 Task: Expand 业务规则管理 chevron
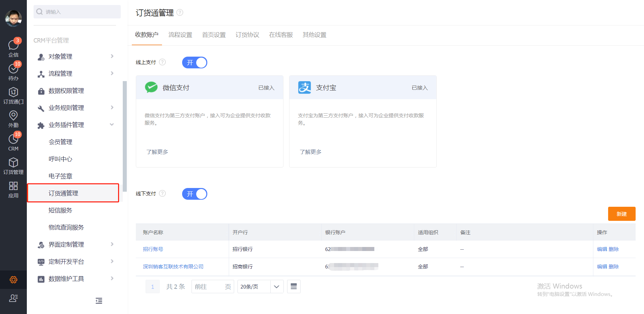(112, 108)
